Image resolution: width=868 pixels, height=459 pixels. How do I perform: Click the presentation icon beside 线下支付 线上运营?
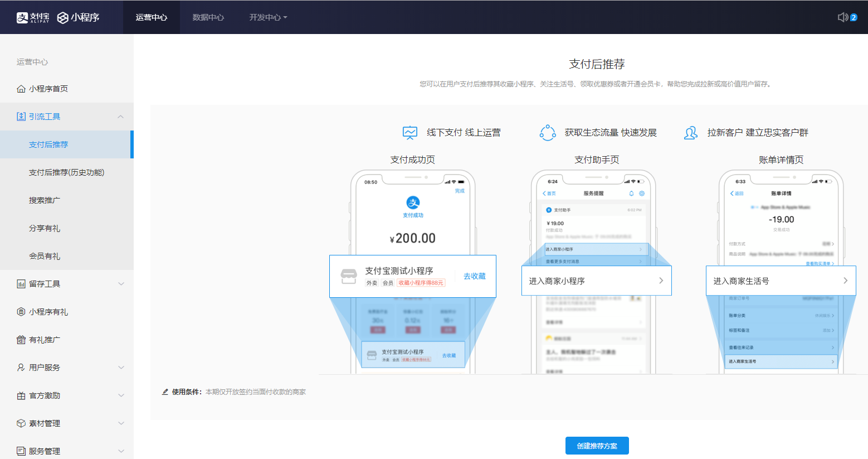click(x=410, y=133)
